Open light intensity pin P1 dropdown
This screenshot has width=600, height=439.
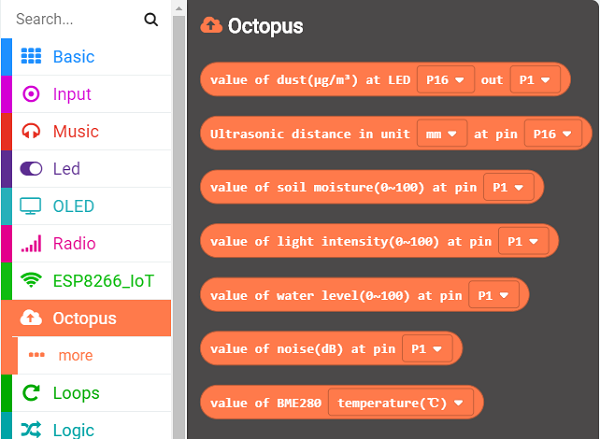coord(523,241)
